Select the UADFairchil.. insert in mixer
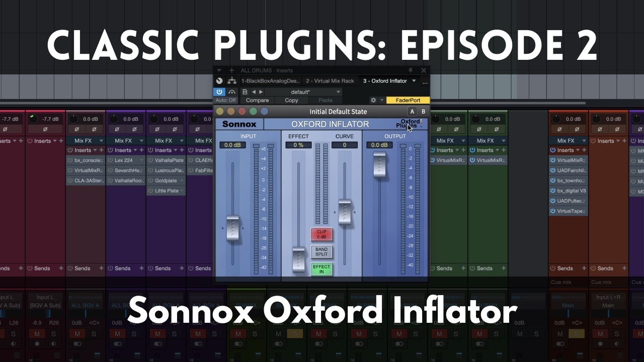The height and width of the screenshot is (362, 644). pyautogui.click(x=569, y=170)
